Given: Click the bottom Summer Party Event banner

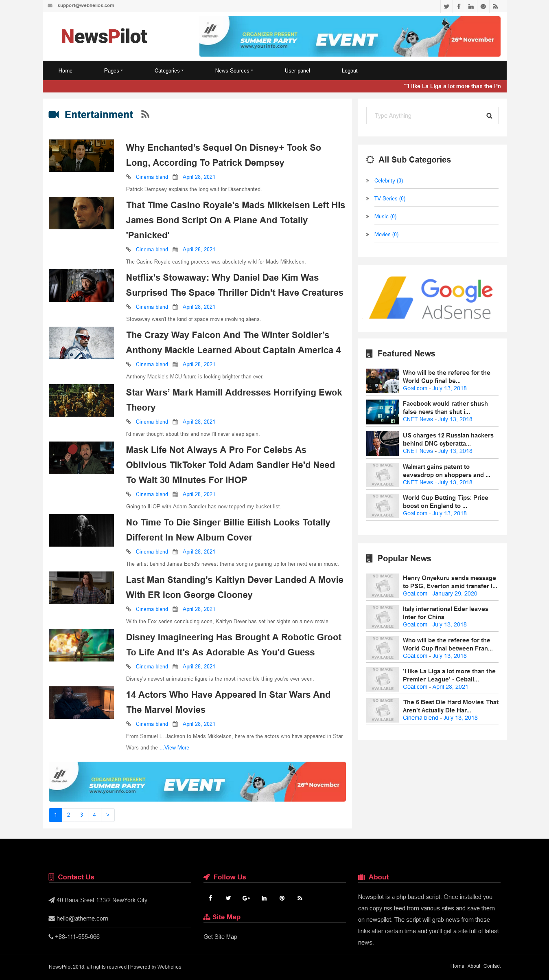Looking at the screenshot, I should point(197,782).
